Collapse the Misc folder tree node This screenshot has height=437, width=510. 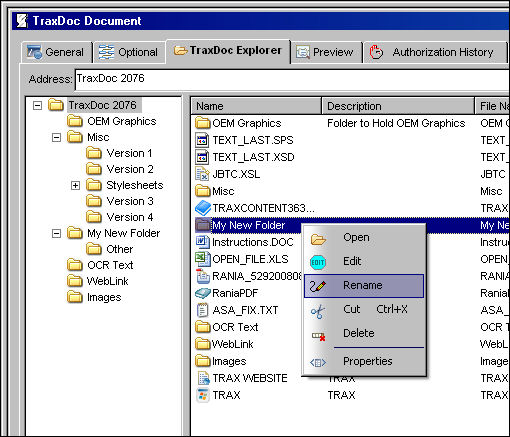pos(57,137)
